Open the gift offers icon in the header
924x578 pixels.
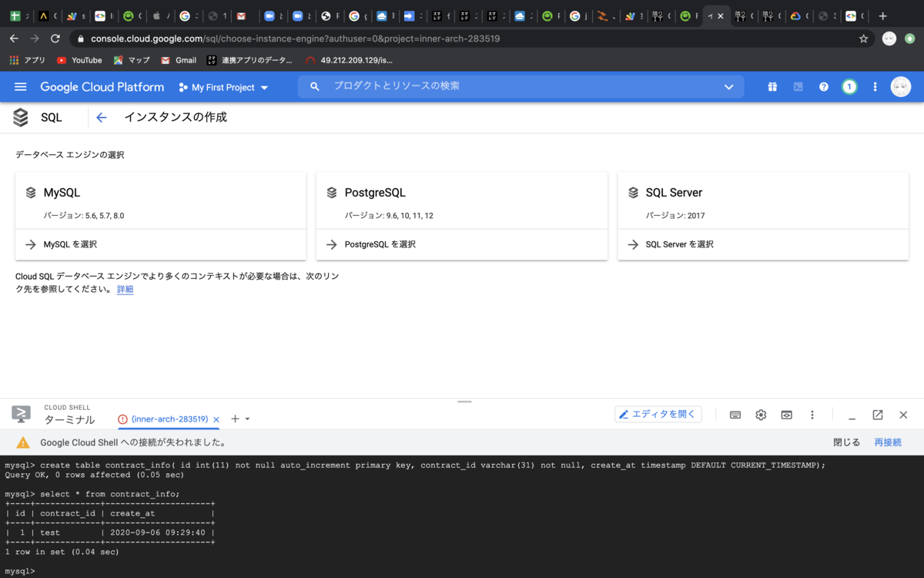(772, 86)
